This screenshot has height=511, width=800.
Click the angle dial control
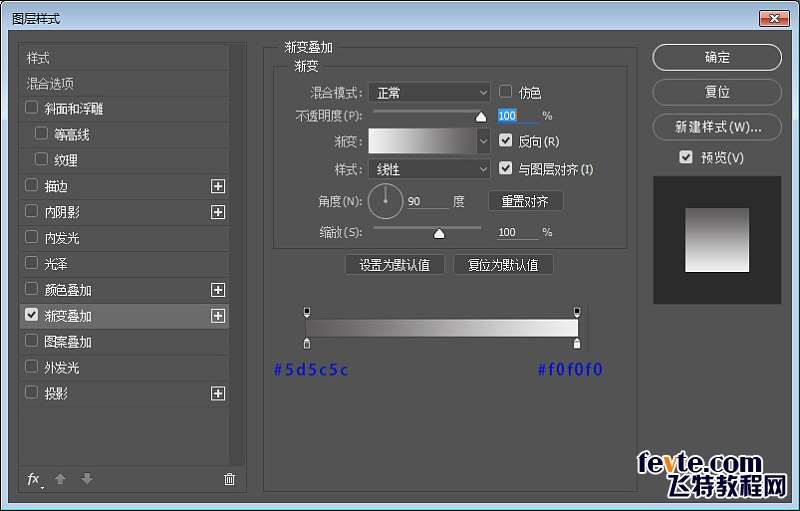[385, 201]
